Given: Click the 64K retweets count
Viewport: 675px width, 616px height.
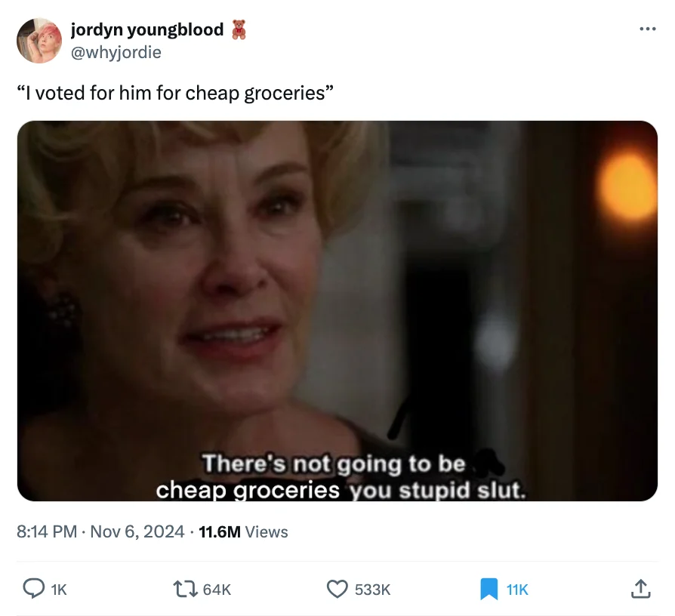Looking at the screenshot, I should [x=217, y=590].
